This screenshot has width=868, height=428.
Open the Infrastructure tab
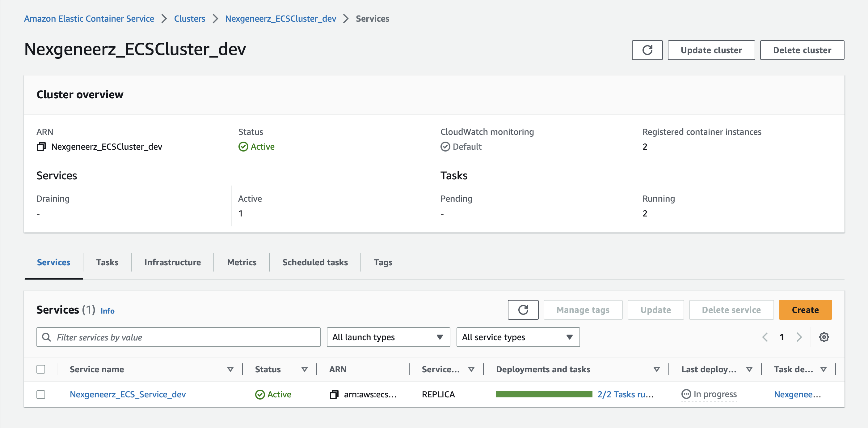pyautogui.click(x=172, y=262)
